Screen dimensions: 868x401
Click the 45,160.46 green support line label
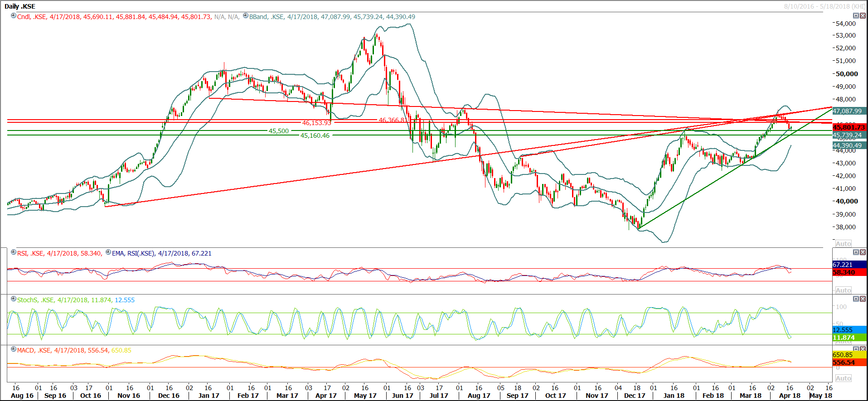click(315, 135)
